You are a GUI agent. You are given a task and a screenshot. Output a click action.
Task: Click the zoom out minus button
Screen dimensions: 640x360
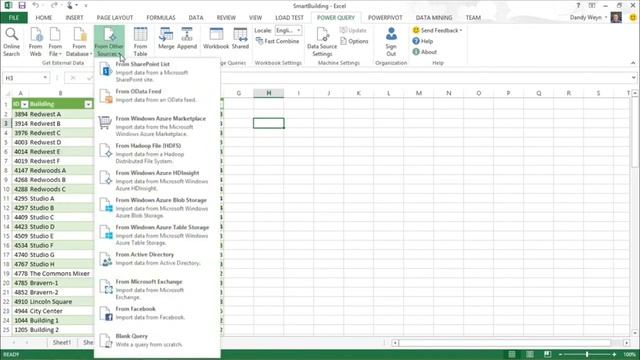(560, 354)
